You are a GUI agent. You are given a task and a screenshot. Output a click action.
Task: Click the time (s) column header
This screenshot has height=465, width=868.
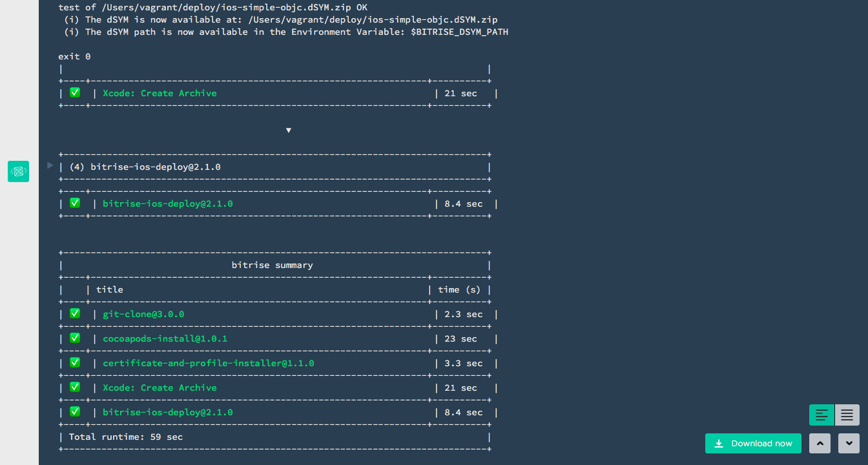[x=459, y=290]
